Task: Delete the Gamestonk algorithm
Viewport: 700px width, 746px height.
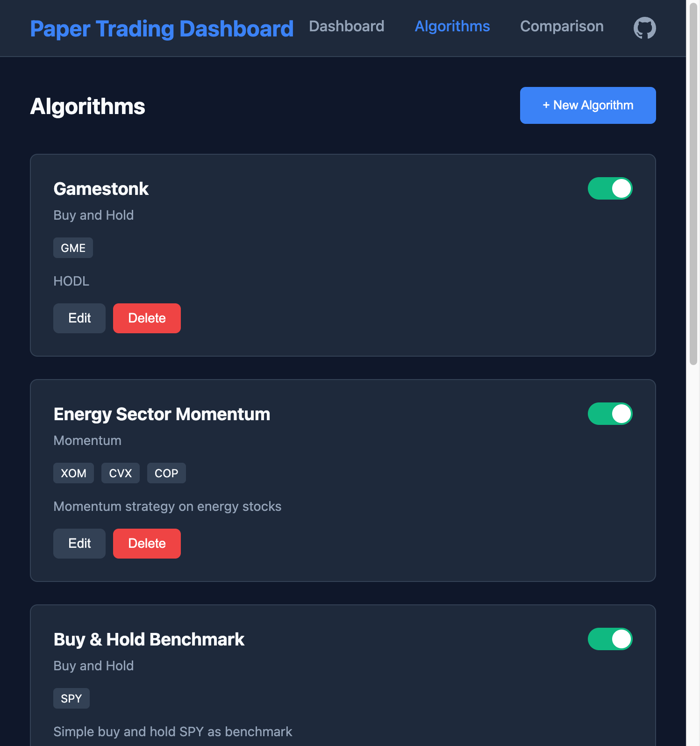Action: 147,318
